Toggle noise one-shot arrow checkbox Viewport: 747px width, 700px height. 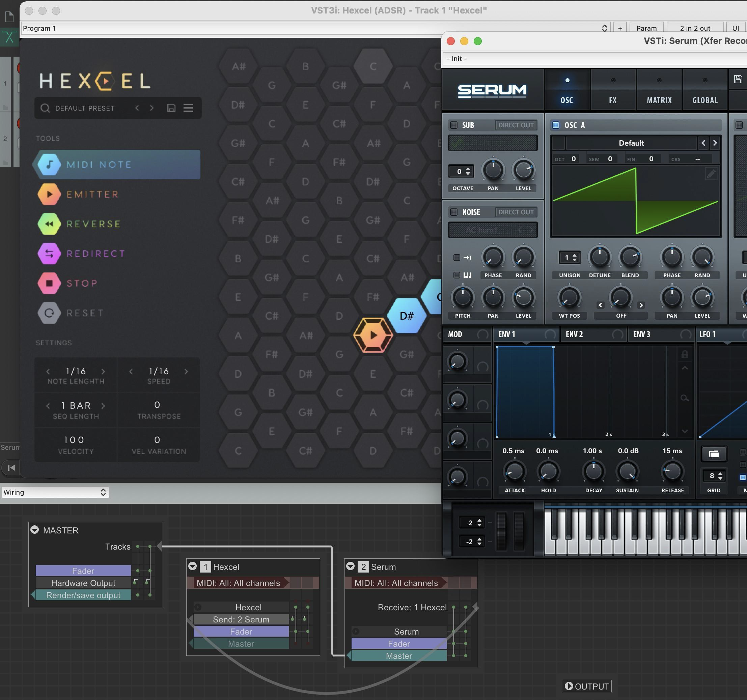coord(456,258)
